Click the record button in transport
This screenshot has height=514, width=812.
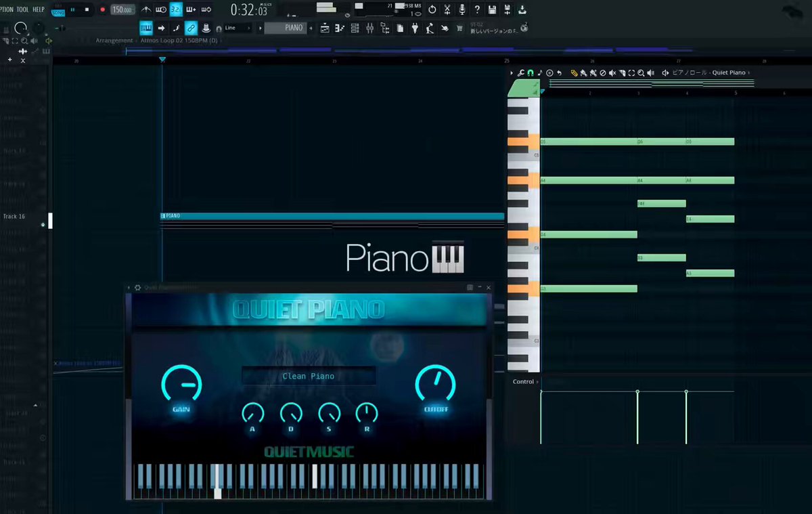103,9
